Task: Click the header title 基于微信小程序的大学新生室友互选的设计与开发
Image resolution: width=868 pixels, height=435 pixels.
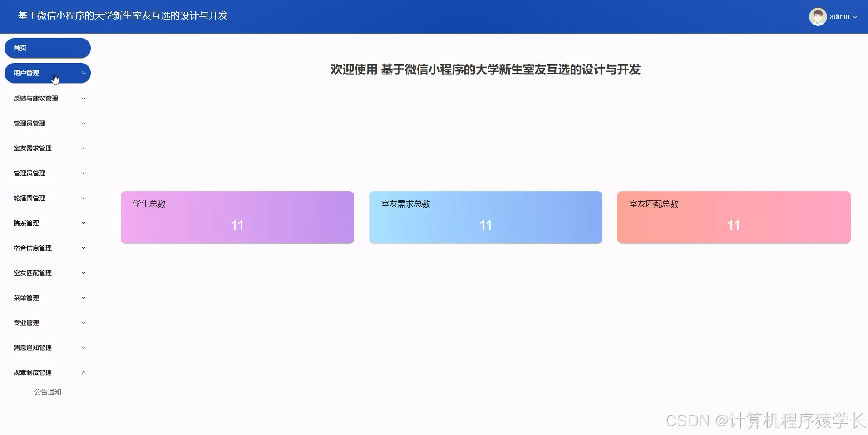Action: coord(123,16)
